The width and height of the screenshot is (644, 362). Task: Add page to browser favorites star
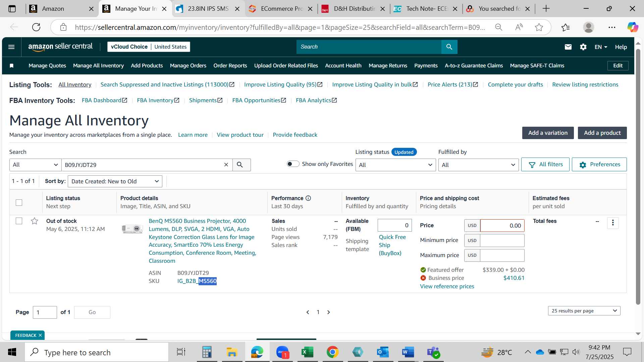pyautogui.click(x=539, y=27)
